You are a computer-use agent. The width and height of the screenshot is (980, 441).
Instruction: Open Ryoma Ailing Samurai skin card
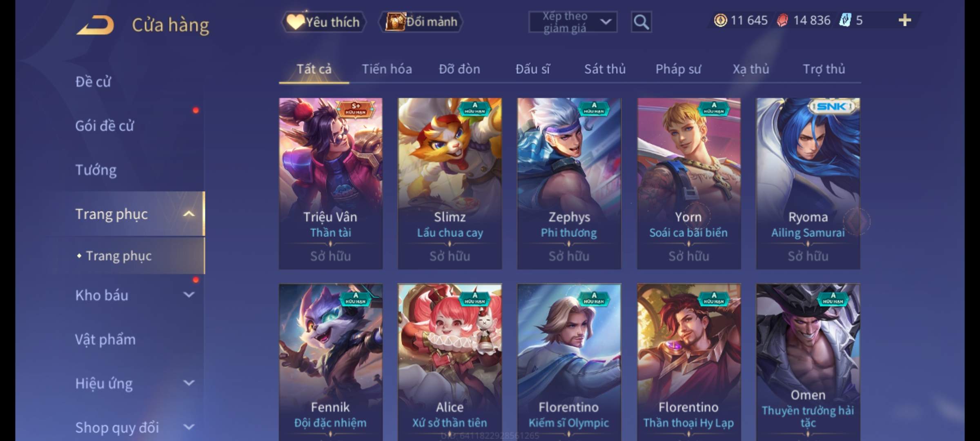pos(808,183)
